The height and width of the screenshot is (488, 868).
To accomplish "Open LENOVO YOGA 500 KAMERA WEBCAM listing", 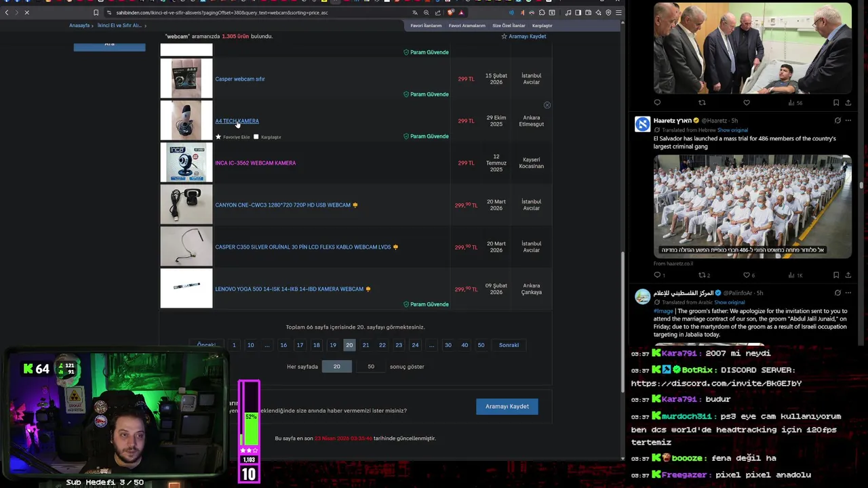I will click(x=290, y=289).
